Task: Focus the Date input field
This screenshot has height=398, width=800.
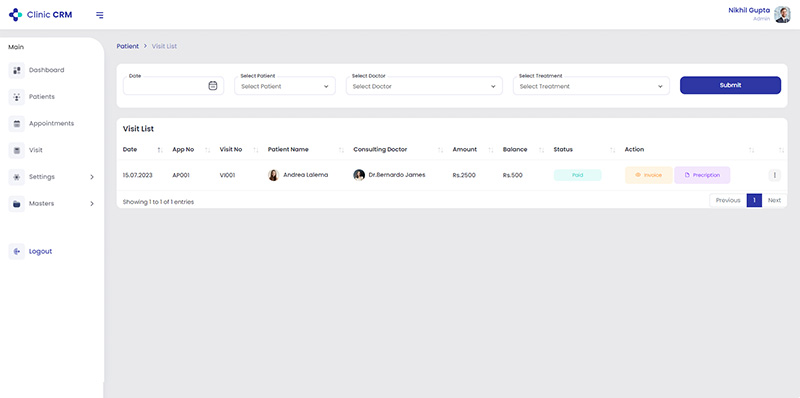Action: coord(173,86)
